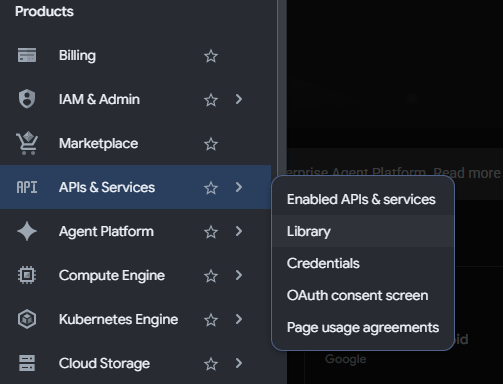Favorite Agent Platform using its star
Image resolution: width=503 pixels, height=384 pixels.
(x=211, y=232)
